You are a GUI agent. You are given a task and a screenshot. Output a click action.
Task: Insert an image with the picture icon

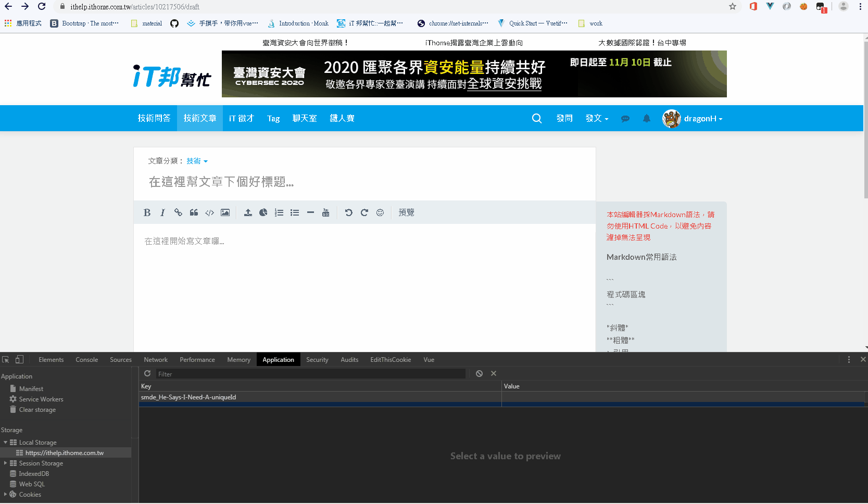click(225, 212)
